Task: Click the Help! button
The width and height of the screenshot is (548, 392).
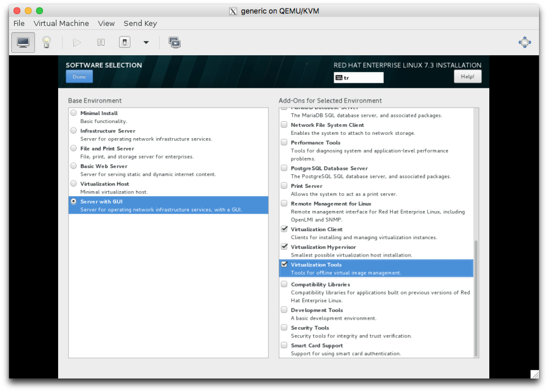Action: [468, 77]
